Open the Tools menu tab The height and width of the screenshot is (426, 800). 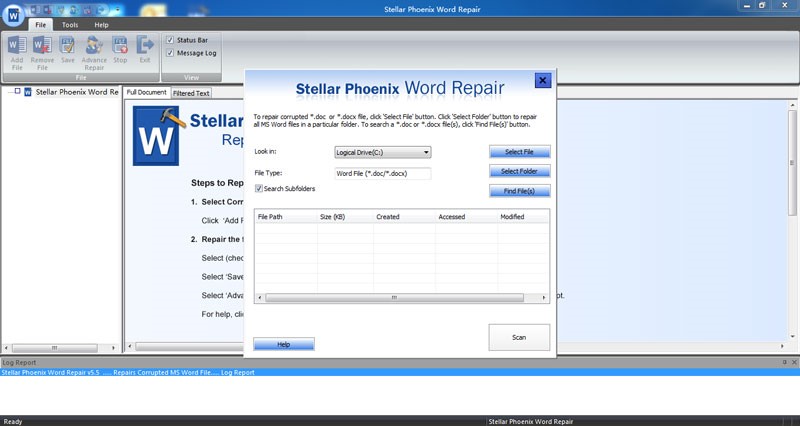[x=70, y=24]
